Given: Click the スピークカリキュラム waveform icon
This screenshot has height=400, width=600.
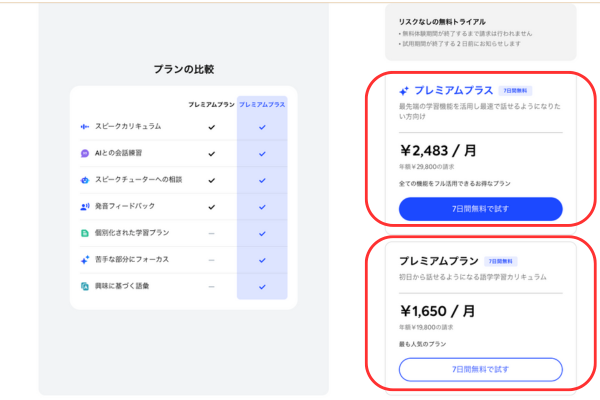Looking at the screenshot, I should [85, 127].
